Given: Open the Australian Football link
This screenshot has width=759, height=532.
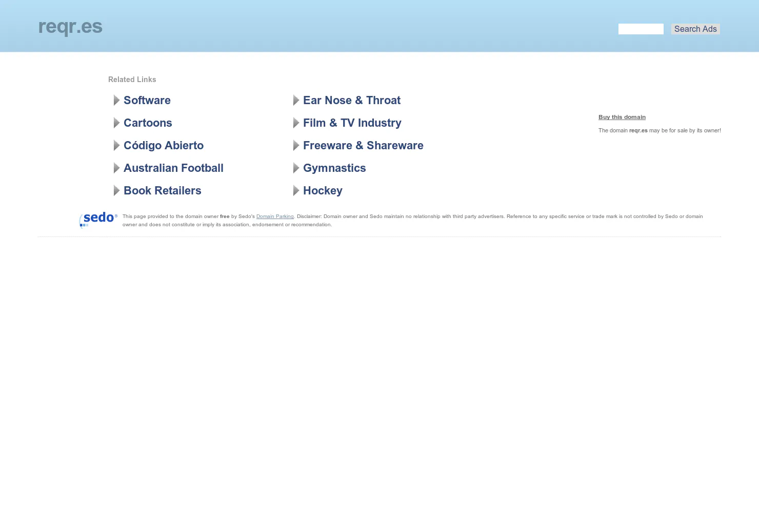Looking at the screenshot, I should click(173, 168).
